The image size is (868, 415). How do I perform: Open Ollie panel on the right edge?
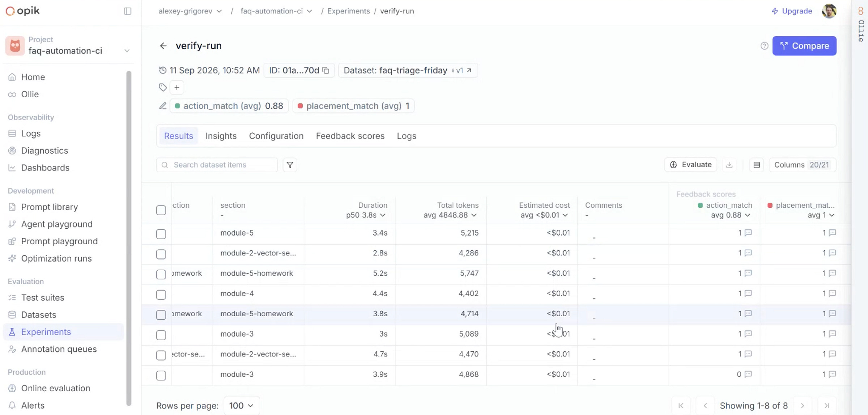pos(861,24)
